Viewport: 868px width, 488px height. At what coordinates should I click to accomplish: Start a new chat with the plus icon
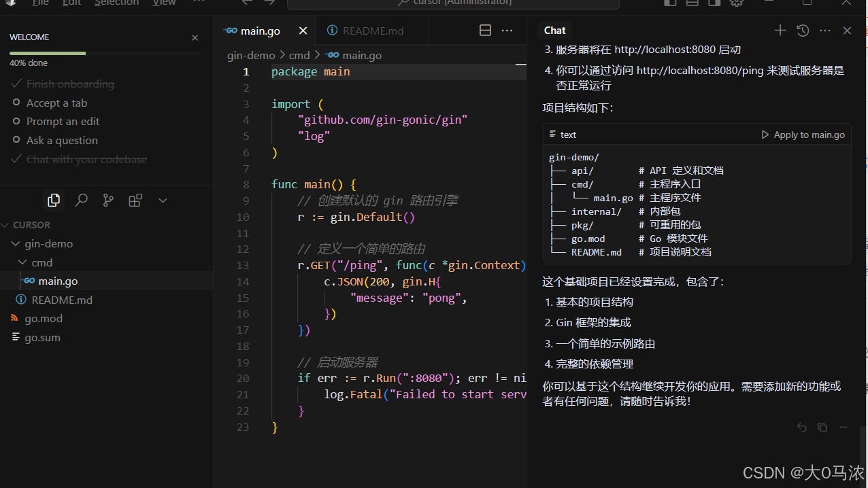(780, 30)
